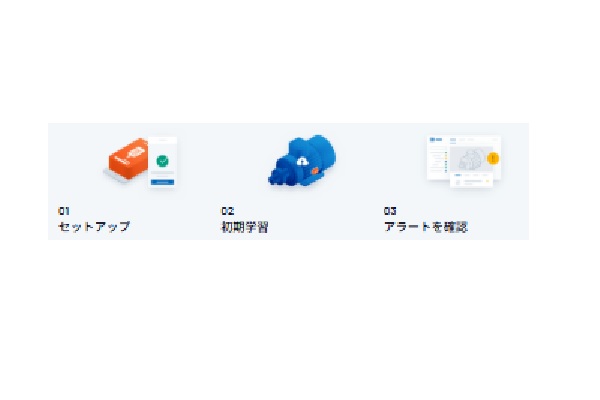Click the orange sensor device illustration
600x400 pixels.
[x=129, y=158]
